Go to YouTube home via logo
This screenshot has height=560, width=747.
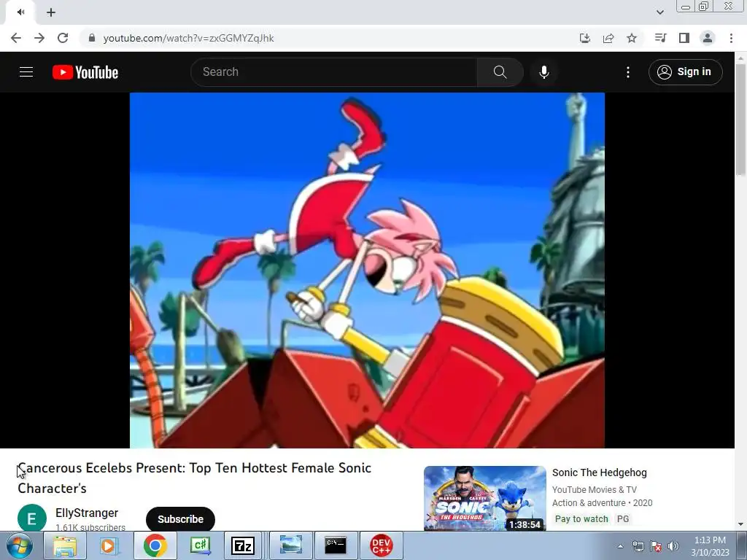tap(85, 72)
